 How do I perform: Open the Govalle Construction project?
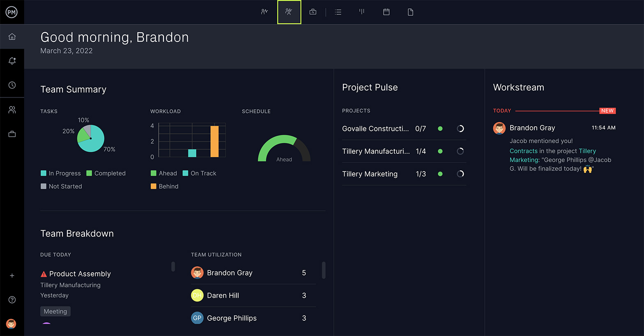[x=375, y=129]
